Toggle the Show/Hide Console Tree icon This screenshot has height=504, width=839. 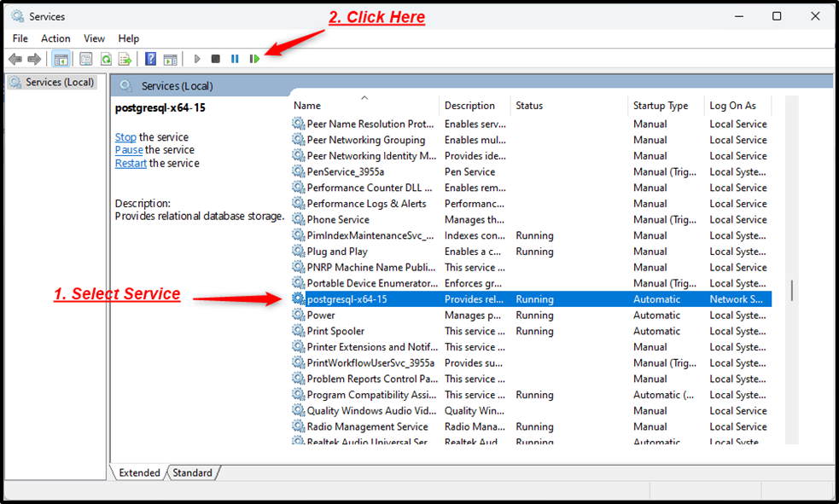(x=61, y=58)
